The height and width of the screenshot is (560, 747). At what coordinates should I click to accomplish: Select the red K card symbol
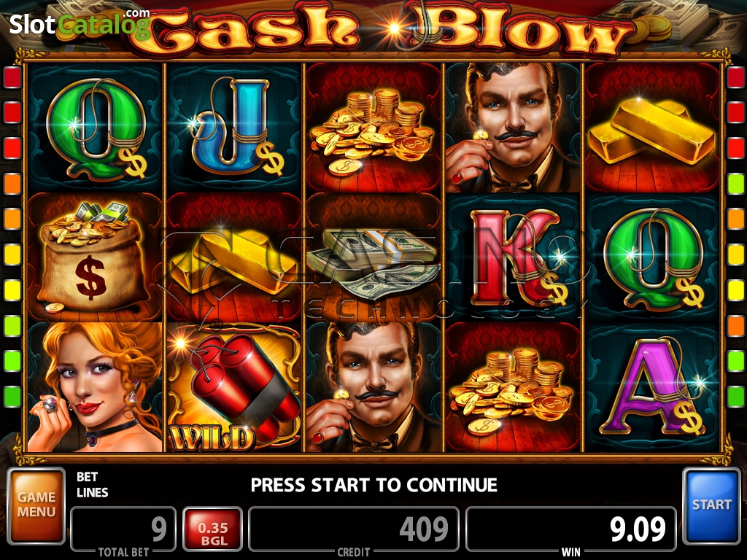pos(513,257)
